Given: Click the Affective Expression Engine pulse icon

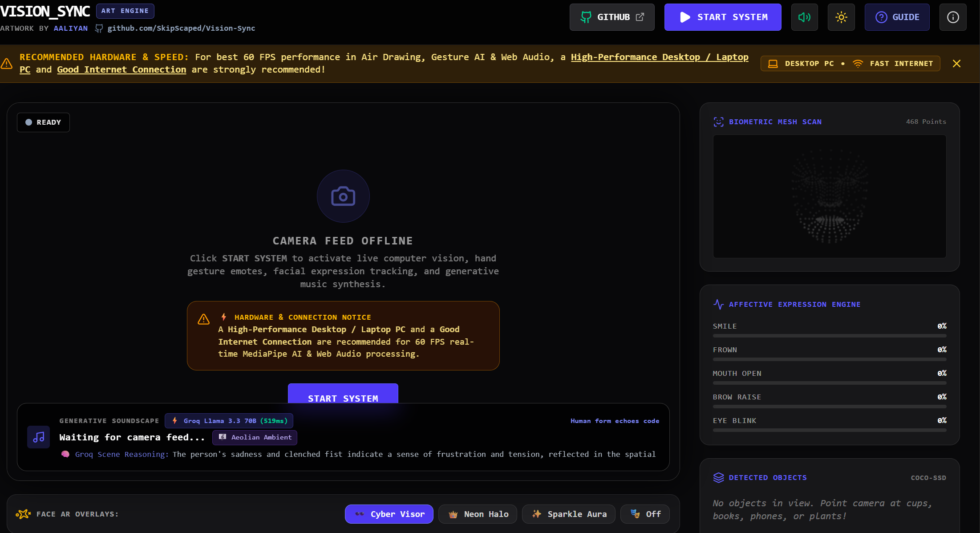Looking at the screenshot, I should [718, 305].
